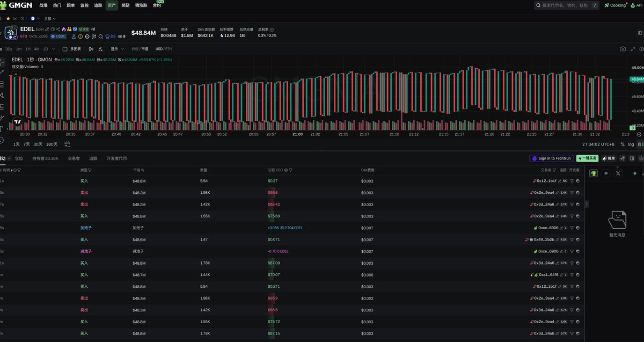The image size is (644, 342).
Task: Switch the 价格/市值 price-market cap toggle
Action: [x=140, y=49]
